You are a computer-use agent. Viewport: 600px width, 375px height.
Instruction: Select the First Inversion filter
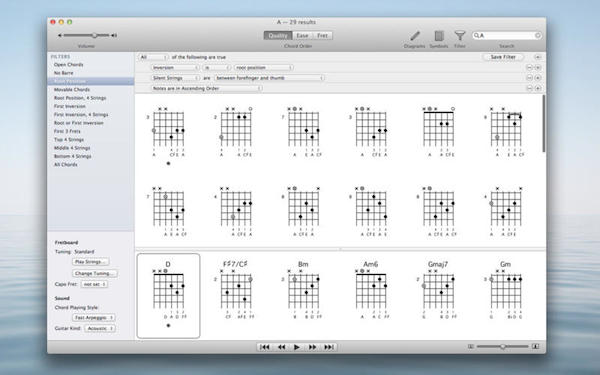tap(70, 106)
